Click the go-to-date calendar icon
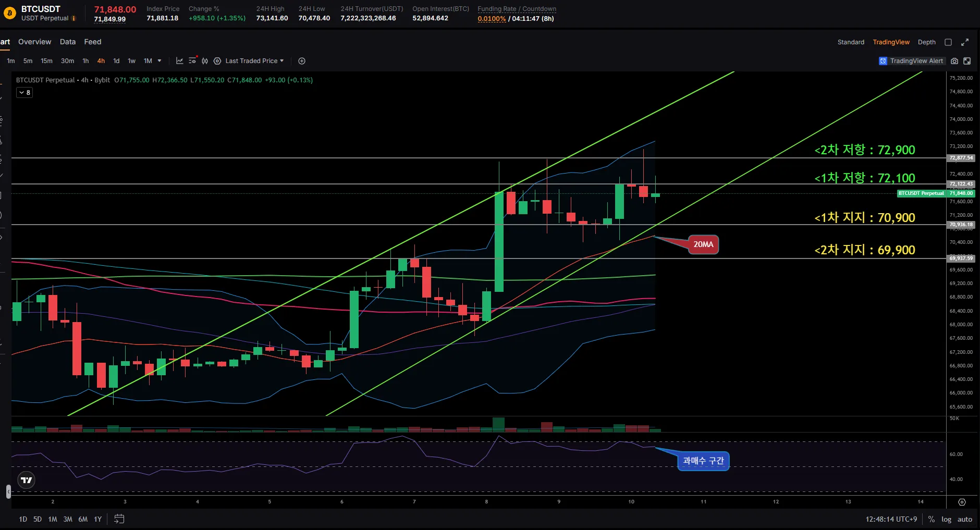The width and height of the screenshot is (980, 530). pos(119,519)
